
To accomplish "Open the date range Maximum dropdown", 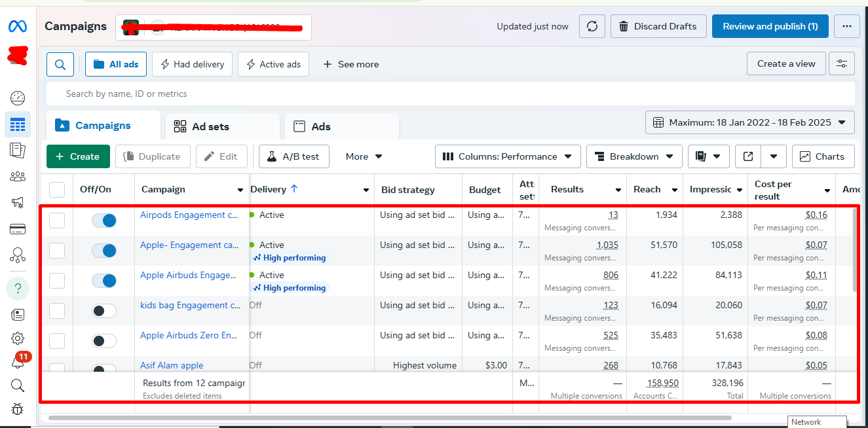I will click(x=749, y=122).
